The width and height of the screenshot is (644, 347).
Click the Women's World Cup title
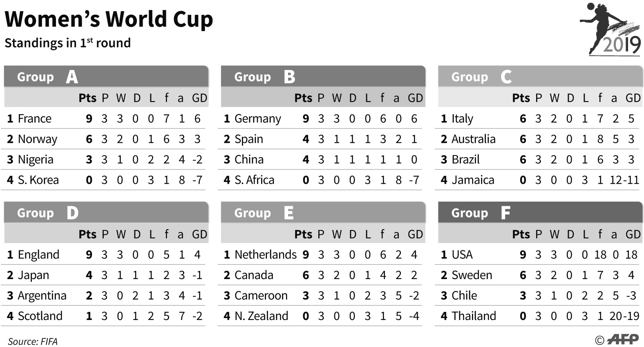point(109,19)
